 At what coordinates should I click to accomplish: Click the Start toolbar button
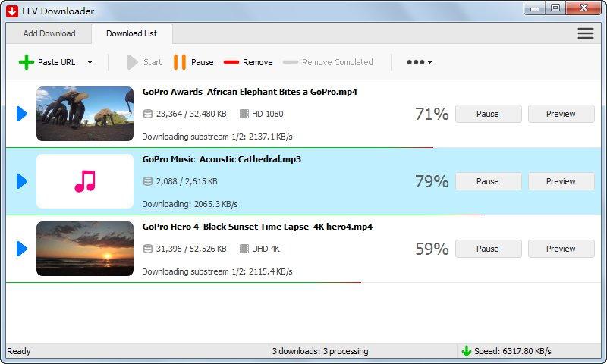click(144, 62)
